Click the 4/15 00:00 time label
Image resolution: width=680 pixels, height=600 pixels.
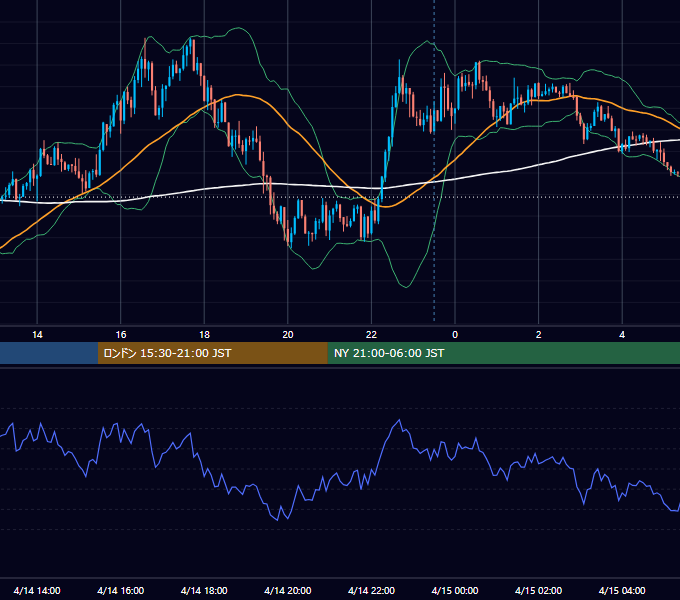coord(455,590)
